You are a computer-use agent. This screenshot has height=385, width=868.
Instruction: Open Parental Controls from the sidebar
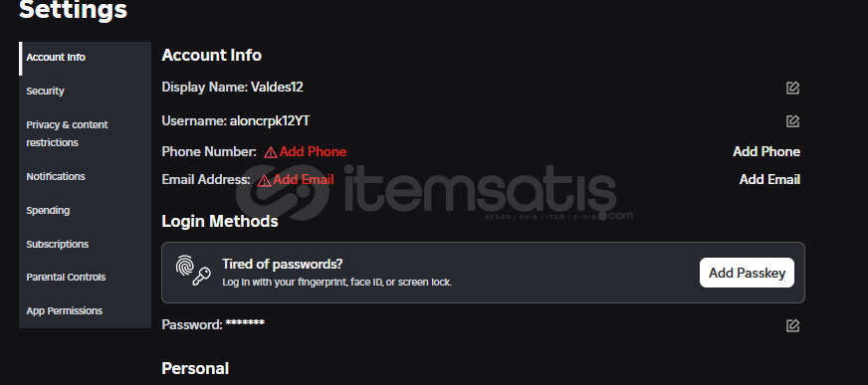pyautogui.click(x=85, y=278)
